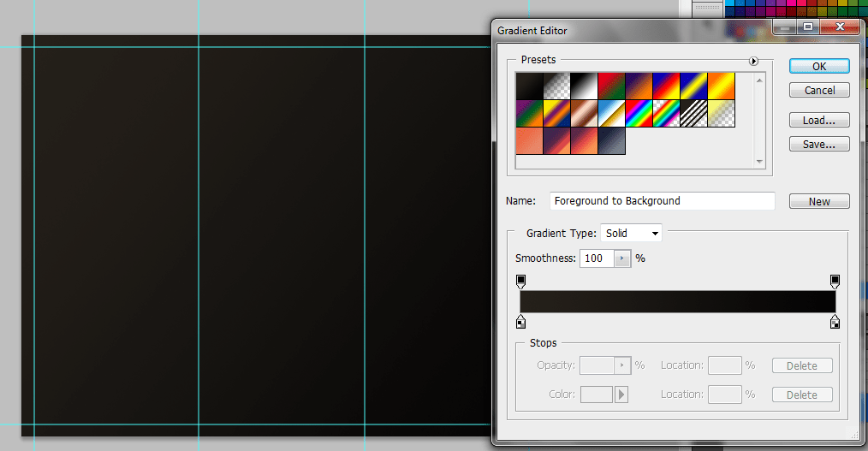This screenshot has width=868, height=451.
Task: Select the copper gradient preset
Action: (x=584, y=113)
